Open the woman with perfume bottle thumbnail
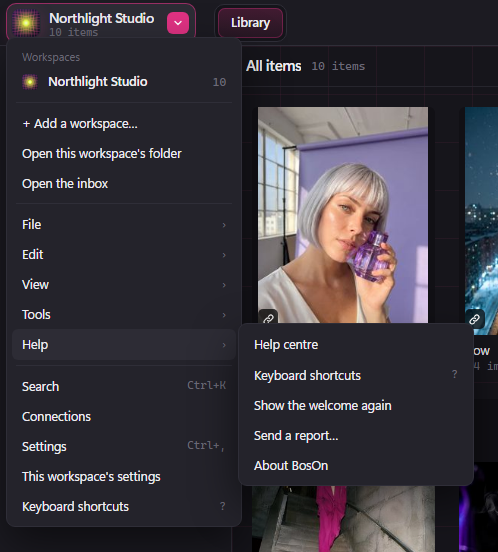The height and width of the screenshot is (552, 498). click(343, 215)
